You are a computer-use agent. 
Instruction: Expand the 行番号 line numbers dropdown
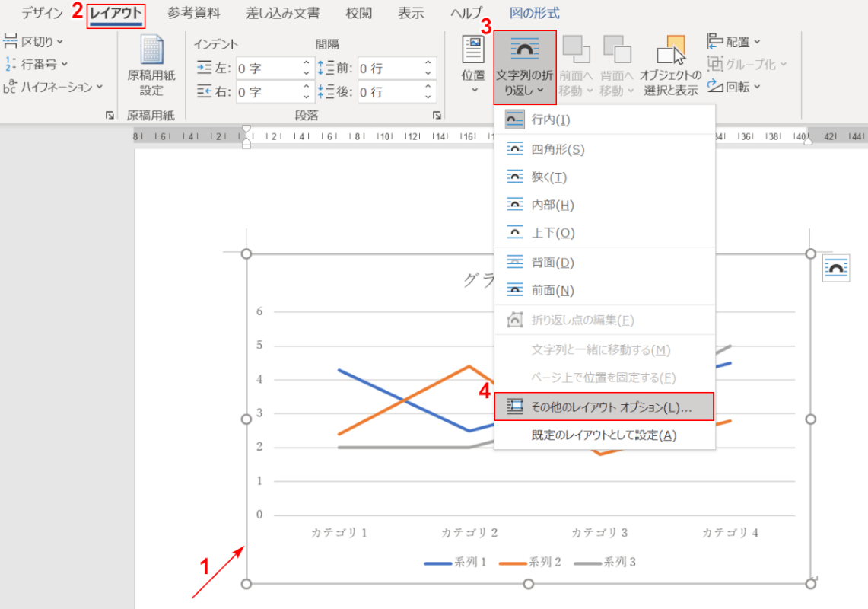tap(37, 64)
